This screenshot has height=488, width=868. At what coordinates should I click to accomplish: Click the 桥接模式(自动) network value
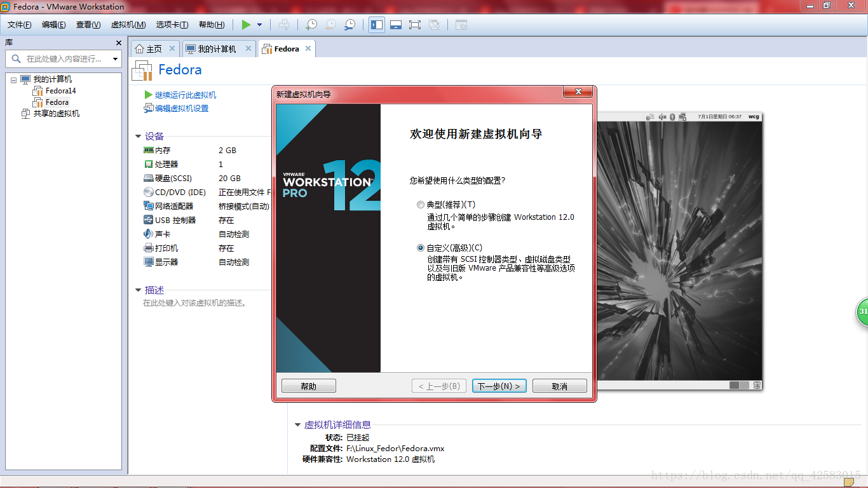pos(244,207)
